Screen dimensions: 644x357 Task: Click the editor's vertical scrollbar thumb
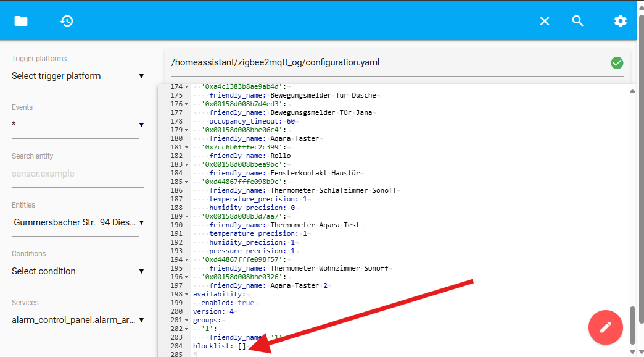coord(632,324)
